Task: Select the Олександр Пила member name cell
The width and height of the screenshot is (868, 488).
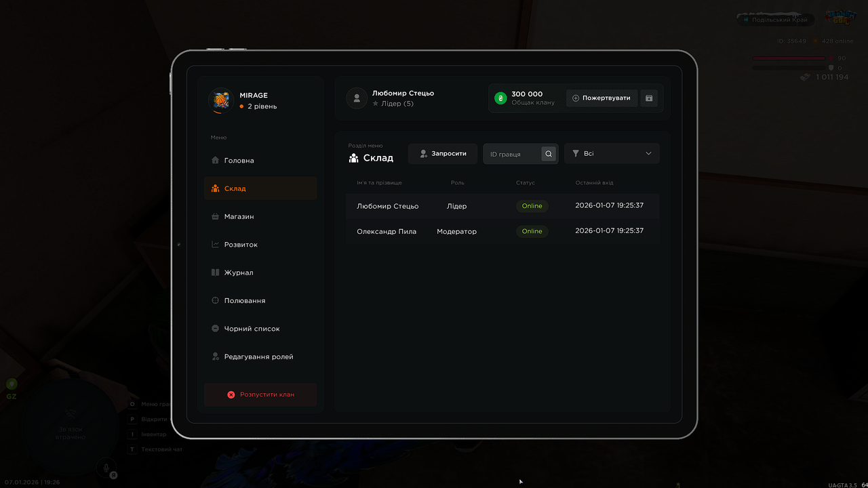Action: (387, 231)
